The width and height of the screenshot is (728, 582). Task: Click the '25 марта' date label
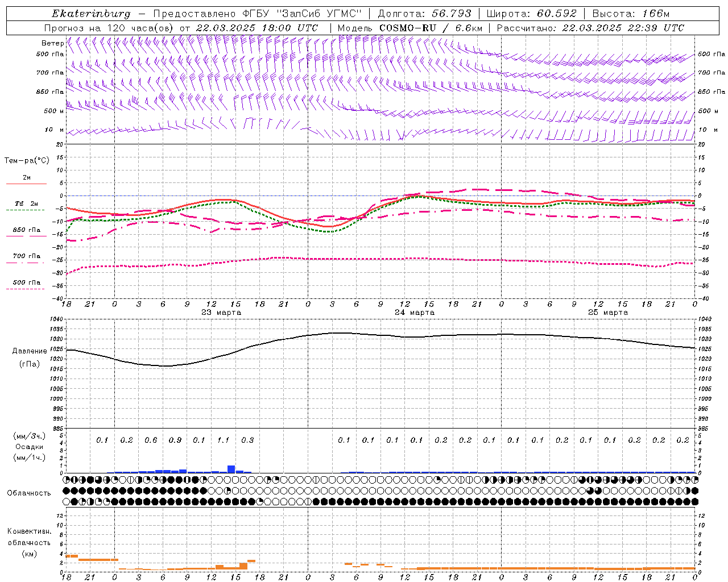click(608, 313)
